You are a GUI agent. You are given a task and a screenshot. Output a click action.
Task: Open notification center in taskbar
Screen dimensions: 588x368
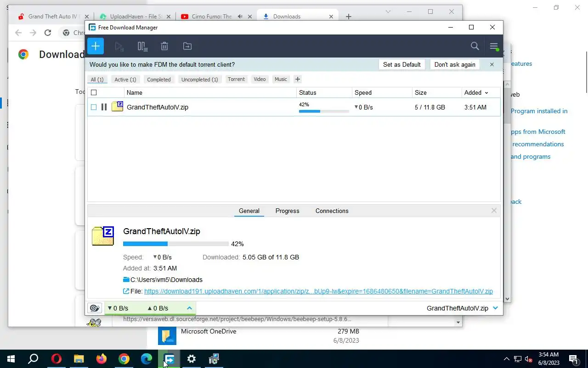tap(573, 359)
